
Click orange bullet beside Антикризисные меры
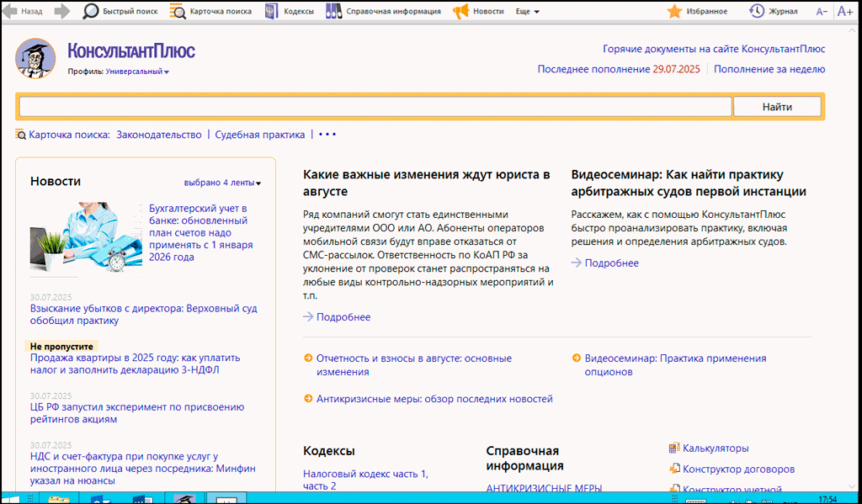pyautogui.click(x=308, y=399)
